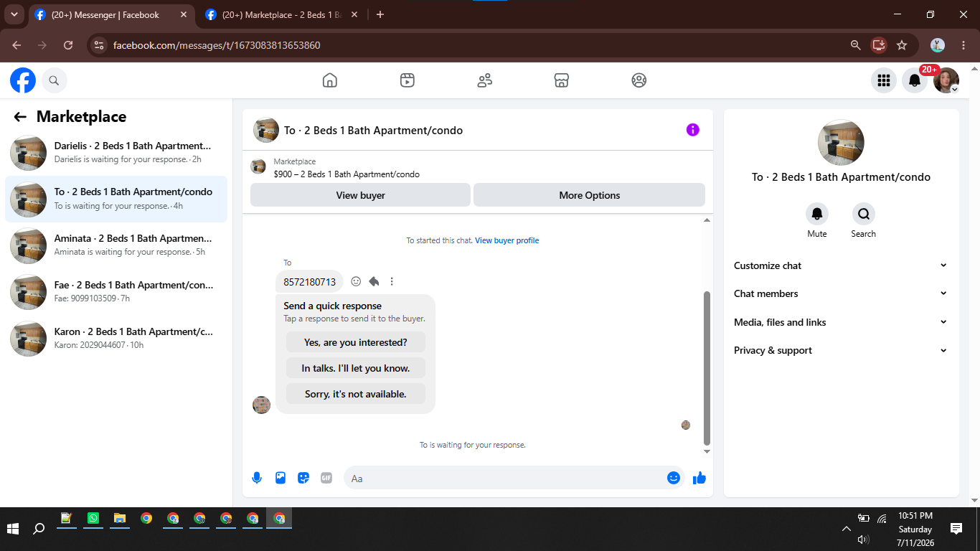Open a new browser tab
This screenshot has height=551, width=980.
coord(380,14)
